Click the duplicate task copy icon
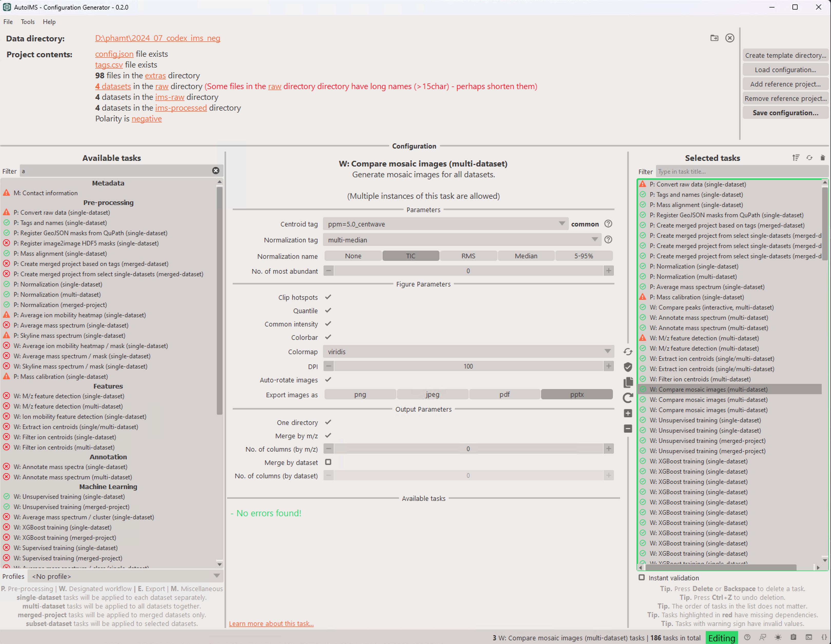 (628, 382)
